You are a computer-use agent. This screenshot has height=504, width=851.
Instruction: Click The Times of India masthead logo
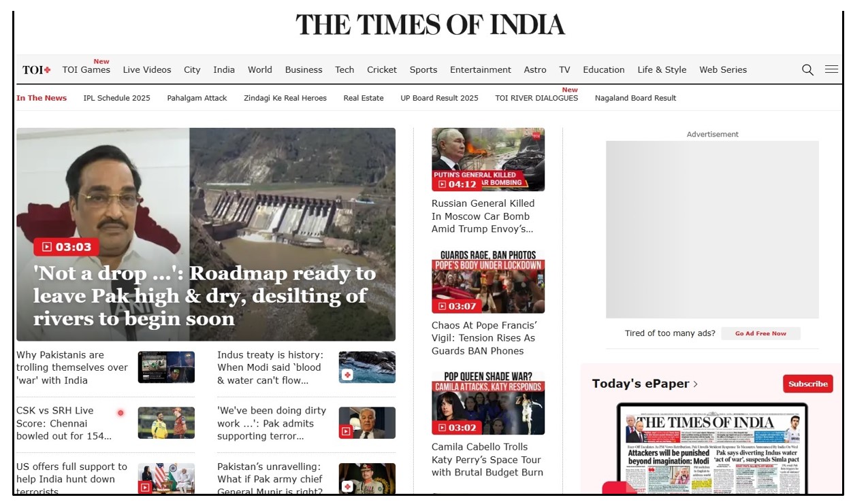point(430,25)
